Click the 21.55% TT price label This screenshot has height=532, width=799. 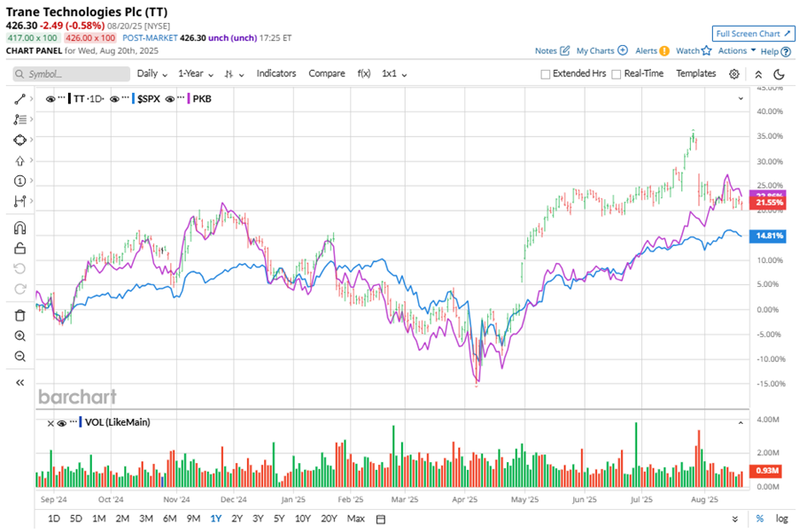click(x=768, y=203)
